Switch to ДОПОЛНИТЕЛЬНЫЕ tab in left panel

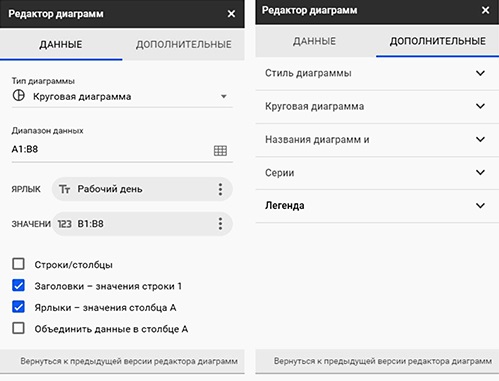coord(183,44)
